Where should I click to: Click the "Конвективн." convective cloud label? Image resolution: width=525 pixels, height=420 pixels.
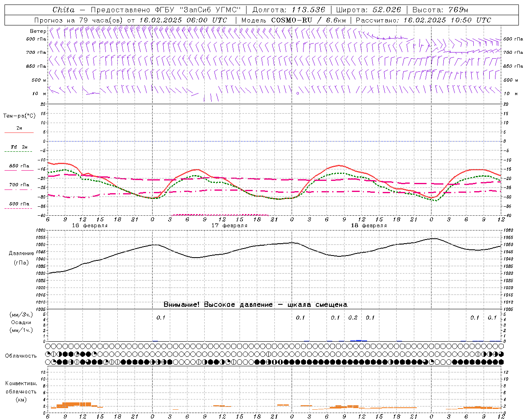[x=21, y=383]
